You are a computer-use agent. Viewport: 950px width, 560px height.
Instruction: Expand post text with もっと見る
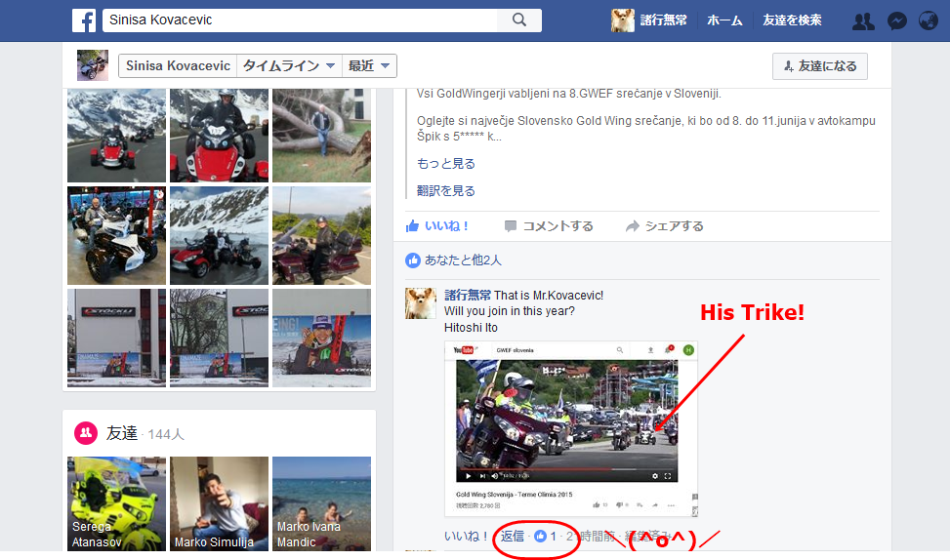pos(446,164)
